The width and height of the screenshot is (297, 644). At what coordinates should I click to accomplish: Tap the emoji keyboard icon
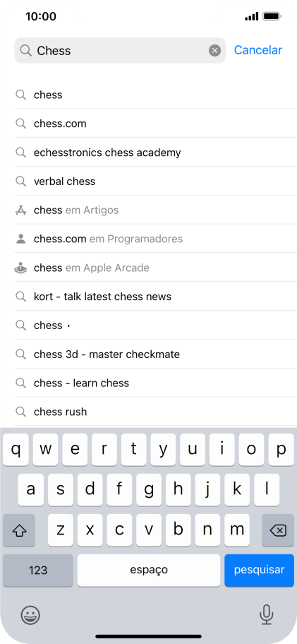click(30, 615)
